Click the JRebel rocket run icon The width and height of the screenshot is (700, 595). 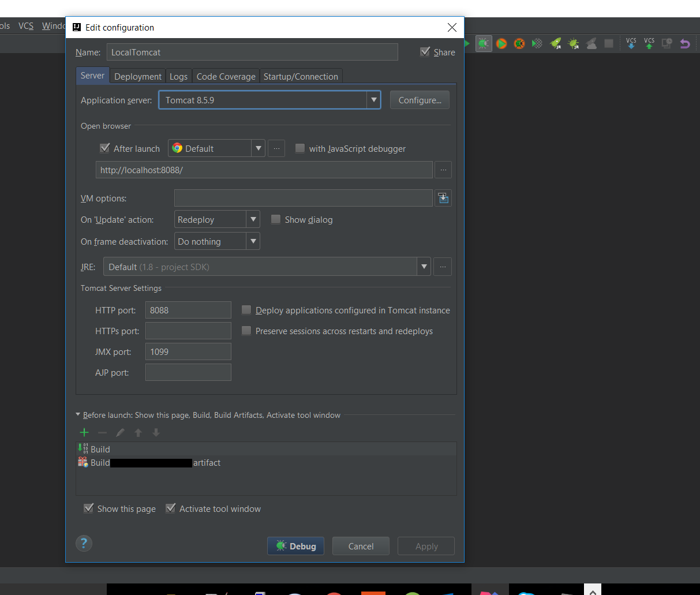[556, 43]
